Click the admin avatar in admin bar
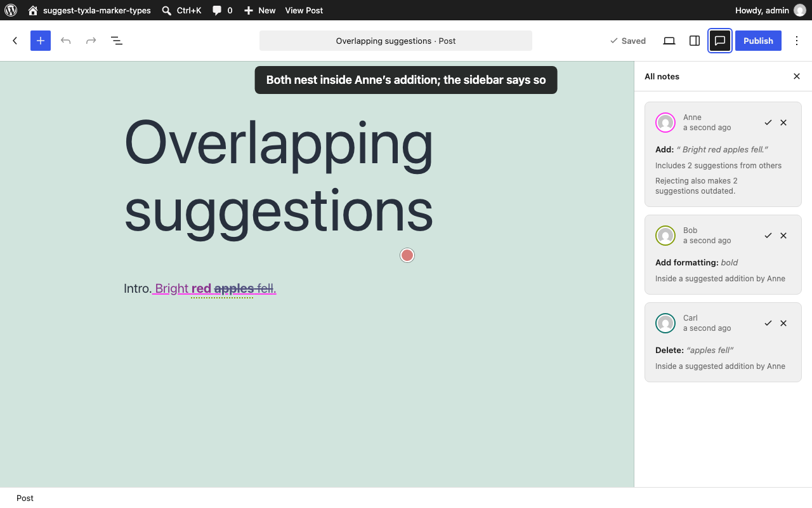The width and height of the screenshot is (812, 508). 799,10
